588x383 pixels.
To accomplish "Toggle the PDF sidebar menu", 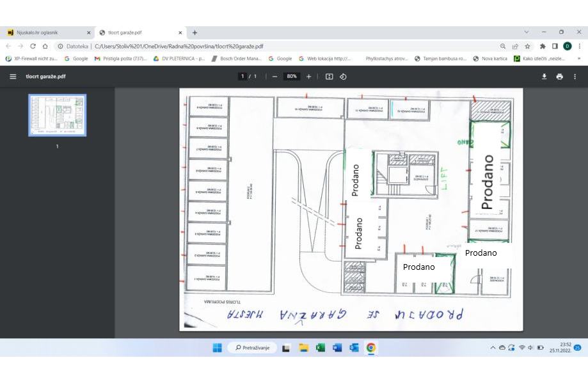I will pyautogui.click(x=13, y=76).
